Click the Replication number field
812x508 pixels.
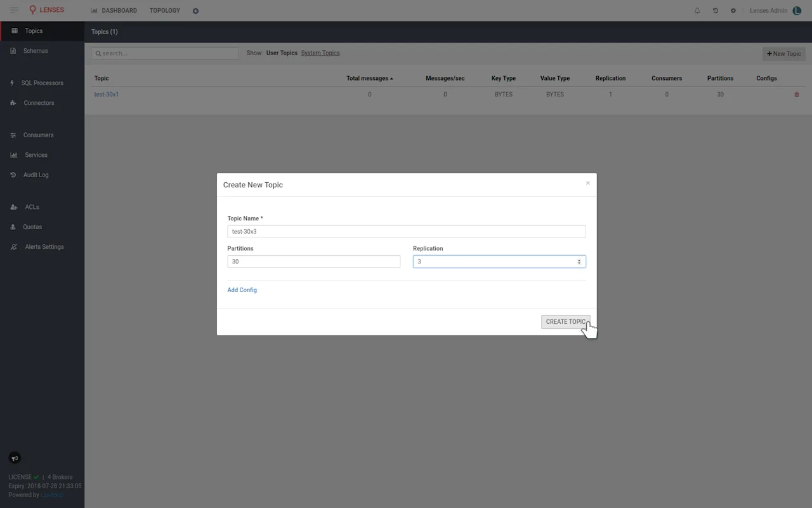click(499, 262)
